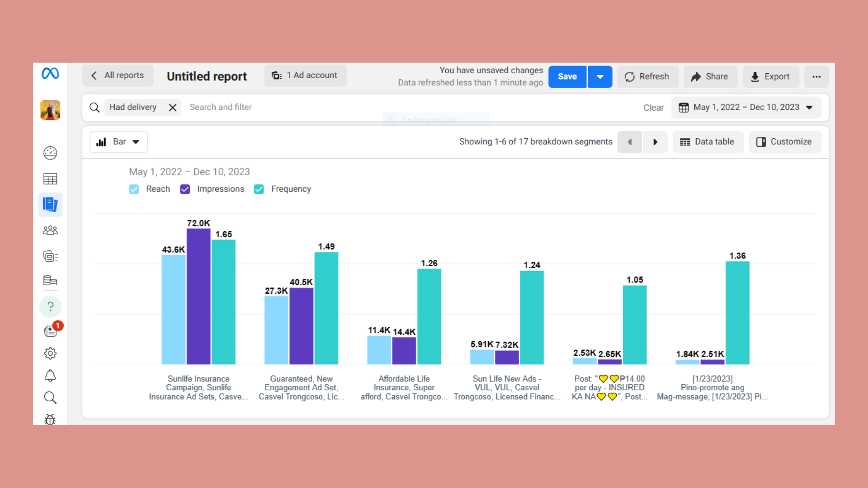Open the Bar chart type dropdown
Image resolution: width=868 pixels, height=488 pixels.
119,142
